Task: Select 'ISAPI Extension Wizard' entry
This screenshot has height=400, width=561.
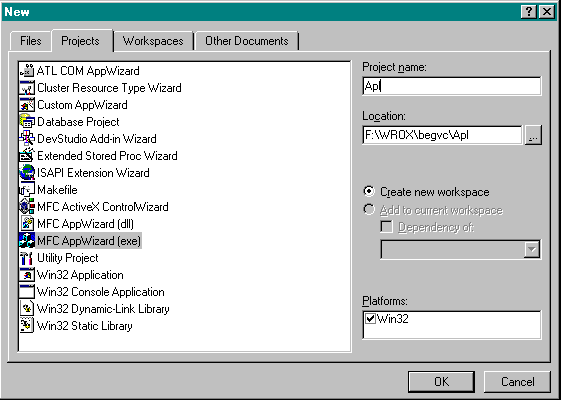Action: [93, 173]
